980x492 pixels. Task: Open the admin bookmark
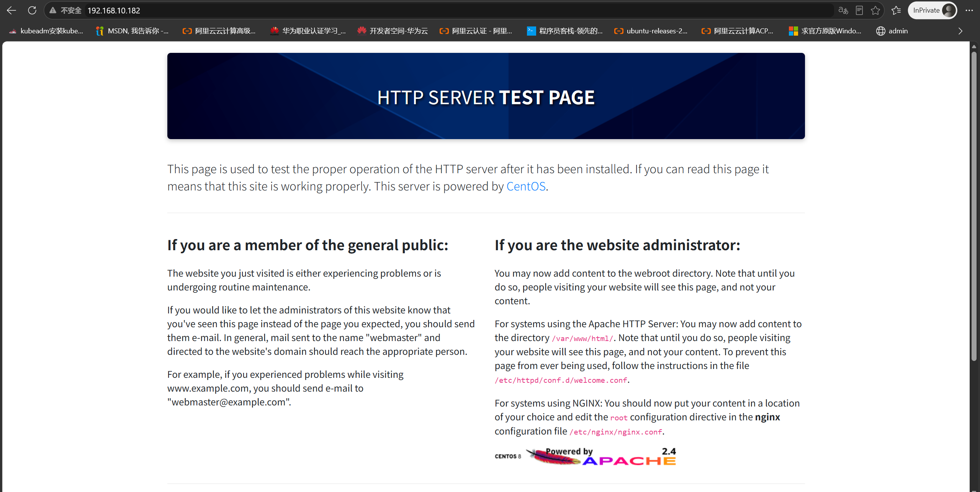click(x=892, y=31)
